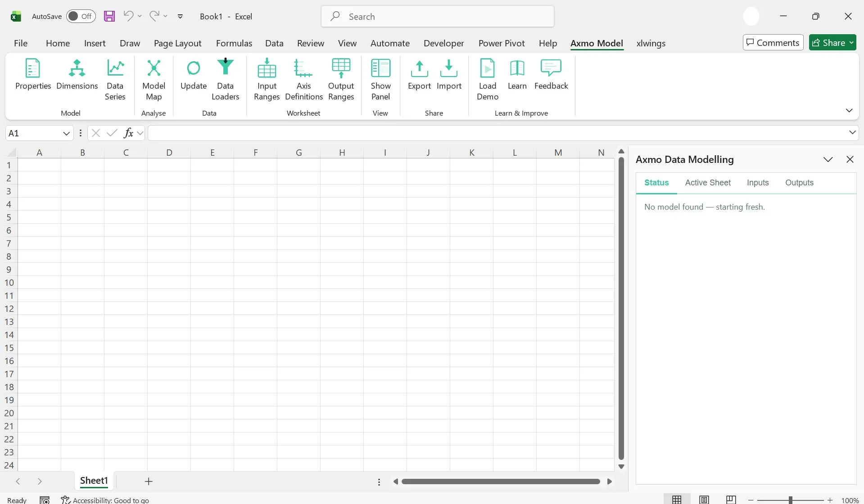Click the Insert Function fx icon

coord(128,133)
